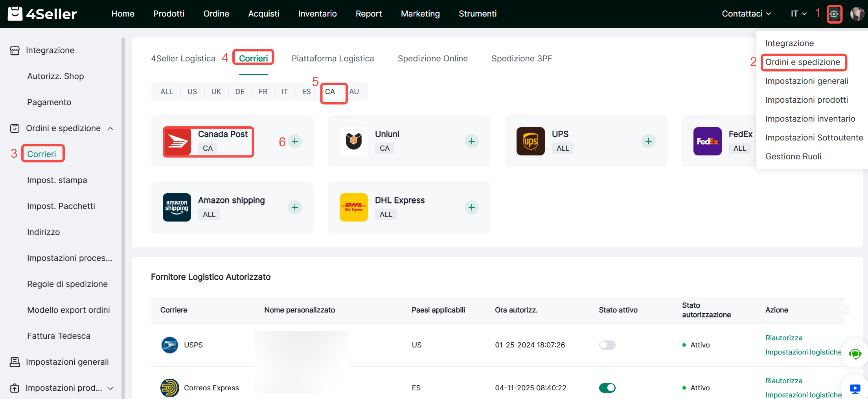868x399 pixels.
Task: Collapse the Ordini e spedizione sidebar section
Action: click(110, 129)
